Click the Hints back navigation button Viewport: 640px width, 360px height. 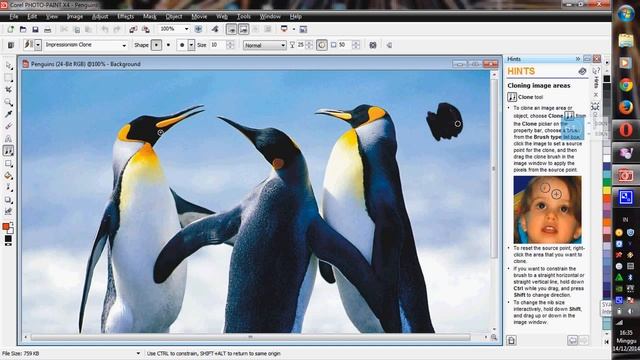[572, 340]
